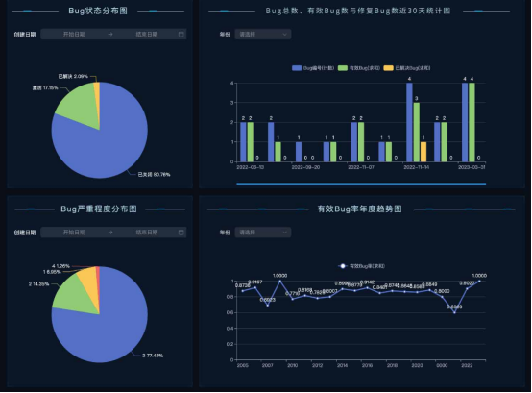
Task: Click 结束日期 field in Bug严重程度分布图
Action: tap(147, 233)
